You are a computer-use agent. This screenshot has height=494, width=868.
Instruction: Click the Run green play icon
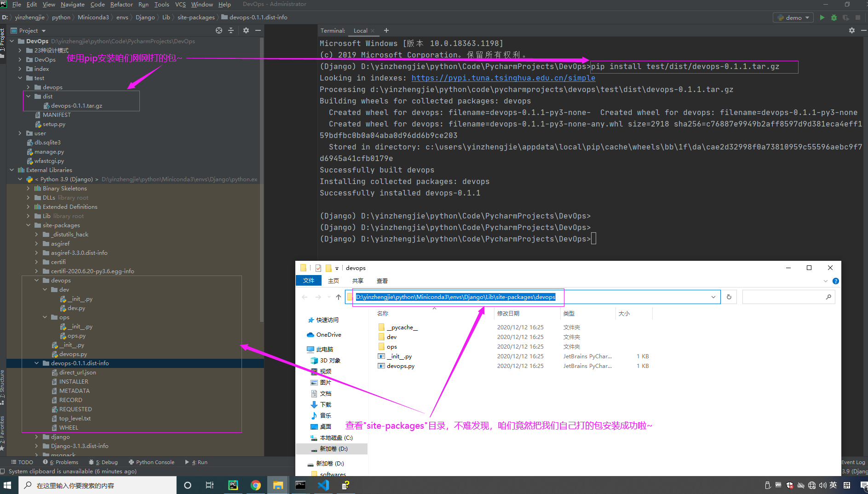click(822, 17)
